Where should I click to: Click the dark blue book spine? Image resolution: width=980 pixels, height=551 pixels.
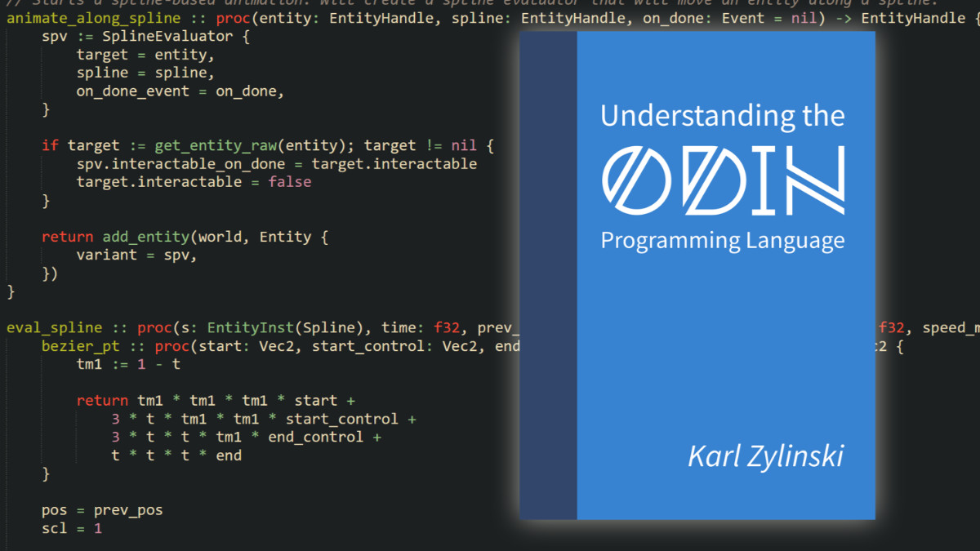[x=548, y=275]
